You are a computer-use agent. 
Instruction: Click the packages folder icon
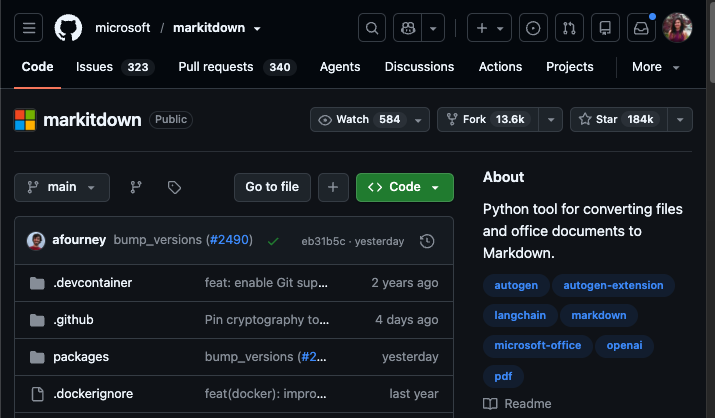37,357
